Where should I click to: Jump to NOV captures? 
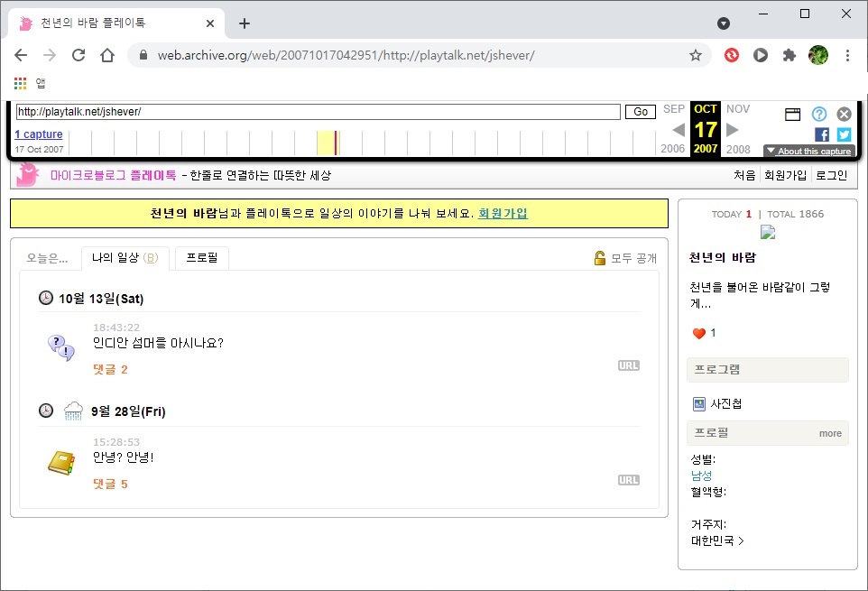(x=738, y=109)
